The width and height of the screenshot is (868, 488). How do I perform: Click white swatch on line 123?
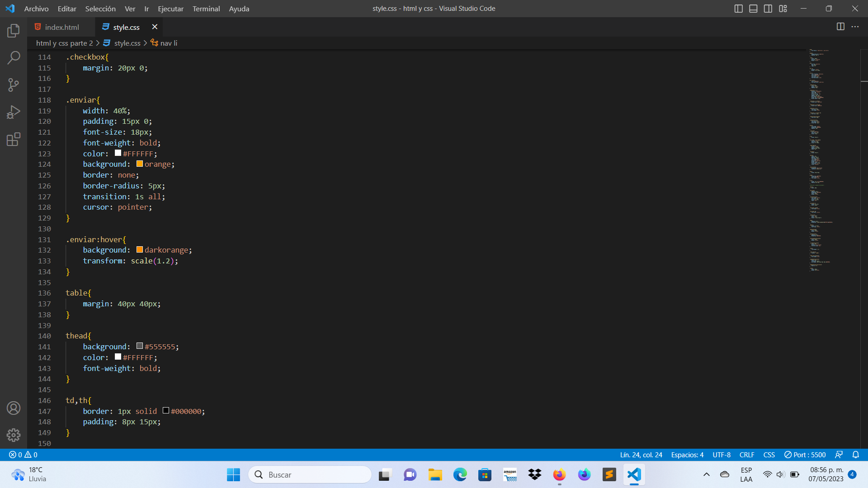pos(118,153)
